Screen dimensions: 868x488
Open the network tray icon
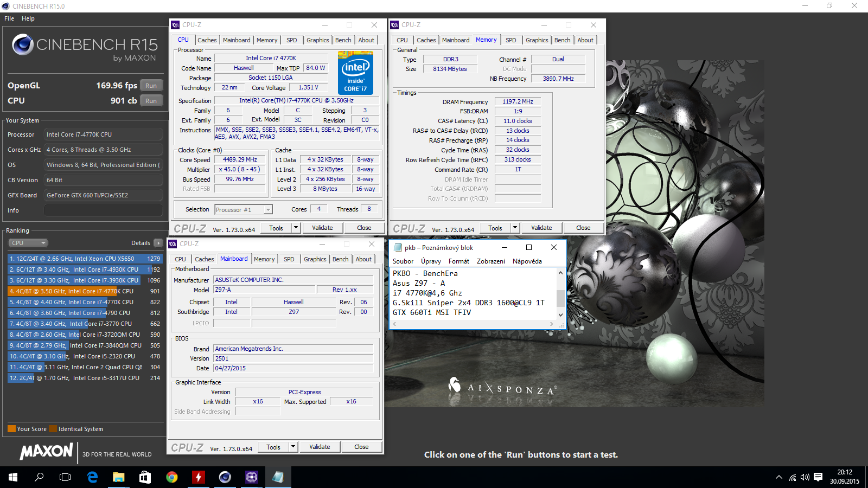pyautogui.click(x=793, y=477)
